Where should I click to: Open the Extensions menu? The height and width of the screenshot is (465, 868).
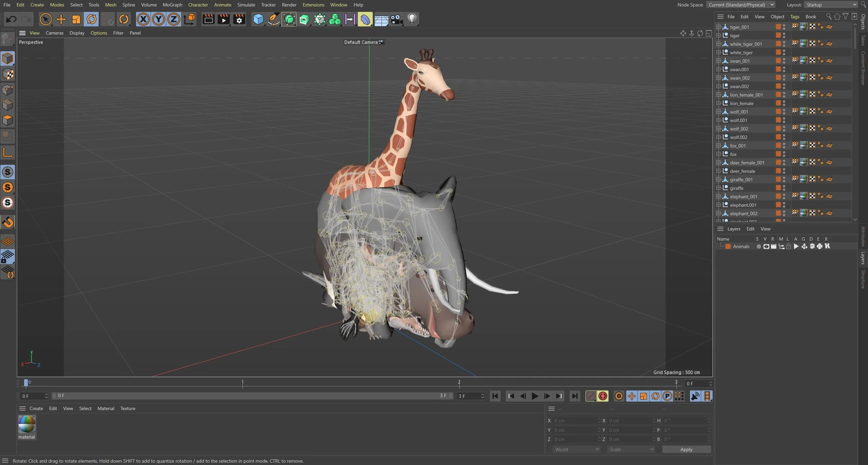point(313,5)
